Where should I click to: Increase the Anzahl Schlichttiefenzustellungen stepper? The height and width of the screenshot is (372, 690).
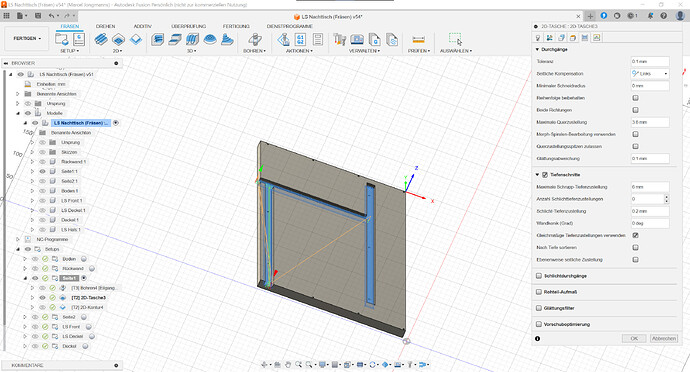click(667, 197)
